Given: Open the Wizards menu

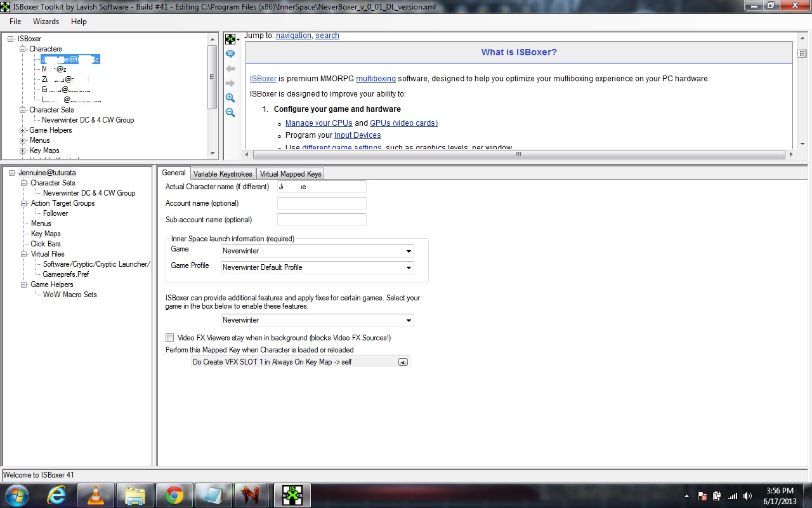Looking at the screenshot, I should (46, 22).
